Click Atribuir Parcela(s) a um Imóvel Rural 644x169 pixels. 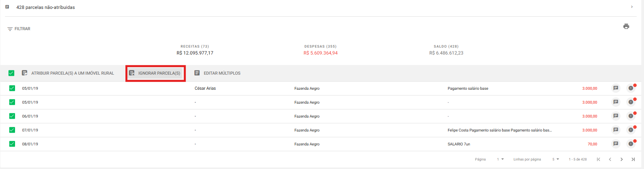pos(68,73)
